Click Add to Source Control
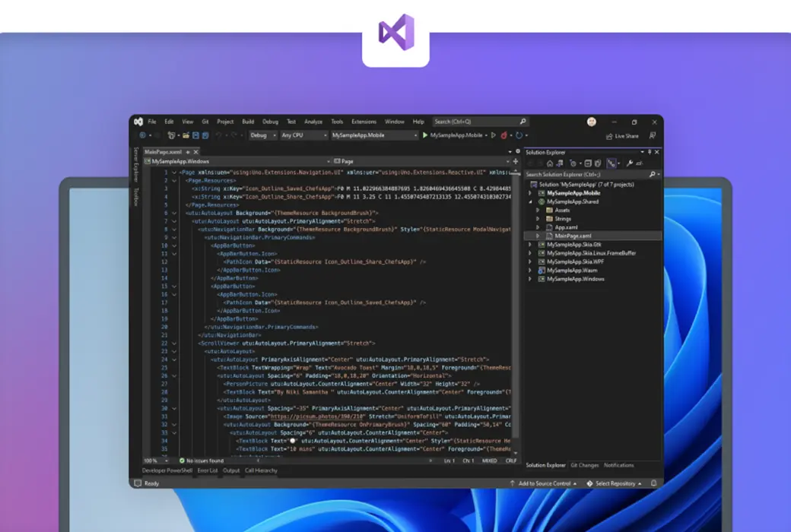Viewport: 791px width, 532px height. pyautogui.click(x=543, y=483)
